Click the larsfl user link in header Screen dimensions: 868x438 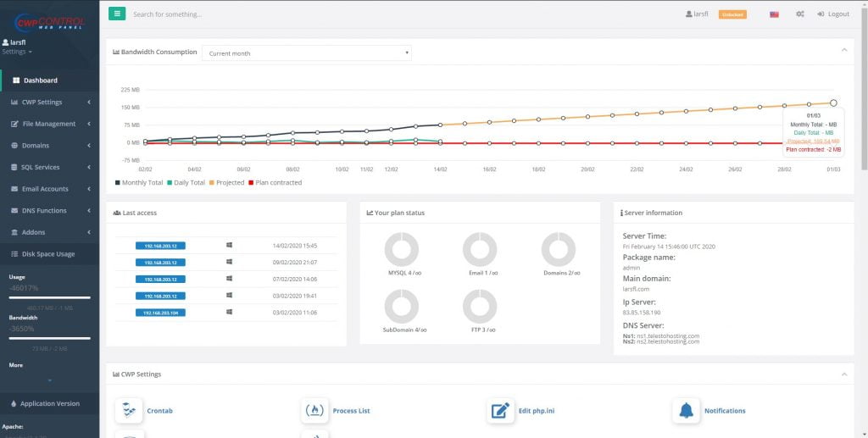point(697,14)
